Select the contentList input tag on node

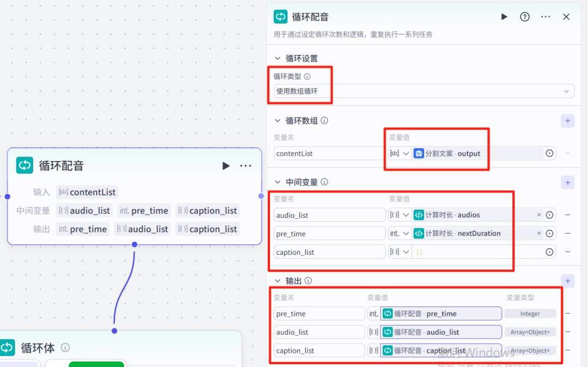[x=87, y=192]
